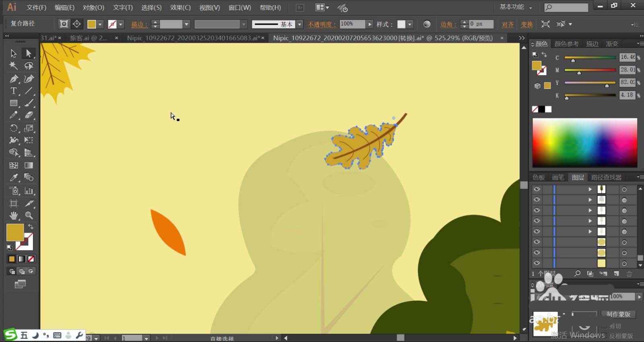Screen dimensions: 644x342
Task: Select the Rectangle tool
Action: tap(14, 103)
